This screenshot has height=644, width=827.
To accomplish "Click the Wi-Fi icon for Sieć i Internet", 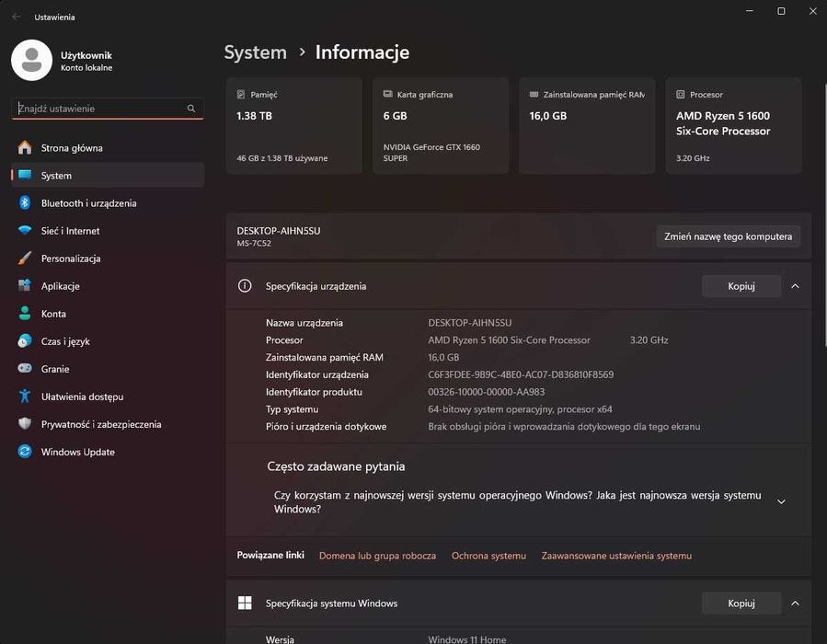I will pyautogui.click(x=25, y=231).
